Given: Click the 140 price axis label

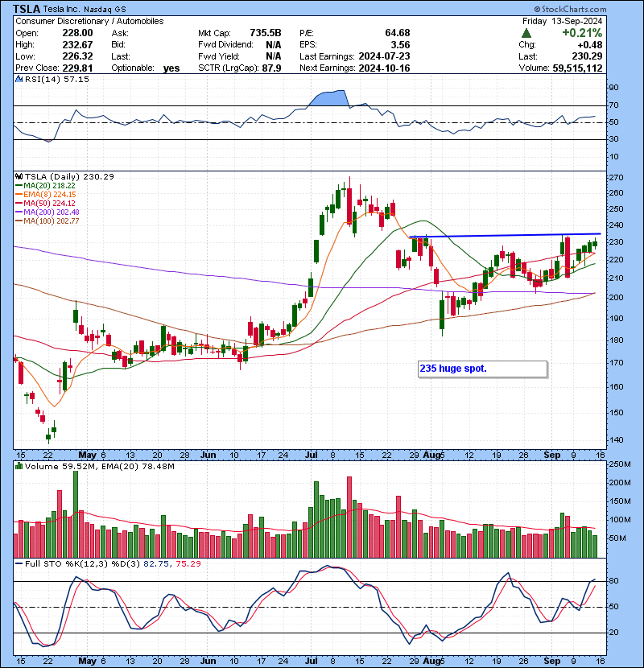Looking at the screenshot, I should (x=616, y=440).
